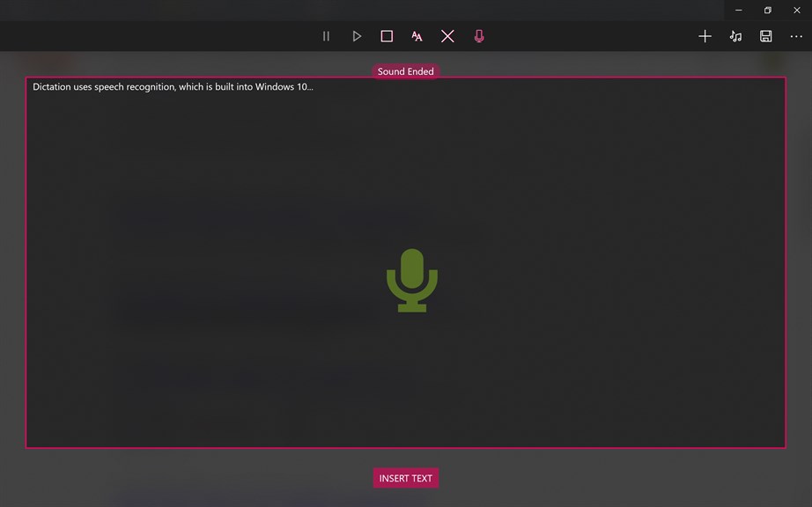The width and height of the screenshot is (812, 507).
Task: Click inside the dictation text box
Action: point(406,263)
